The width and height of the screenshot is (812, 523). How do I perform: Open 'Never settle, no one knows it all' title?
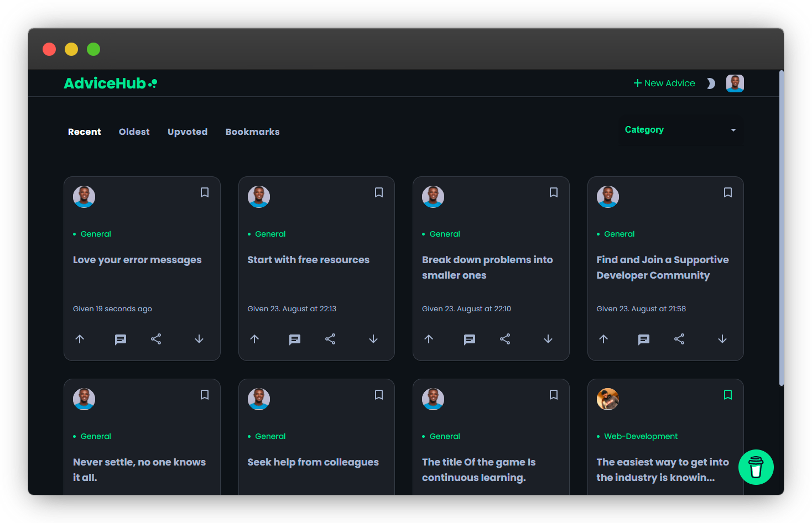click(x=139, y=470)
